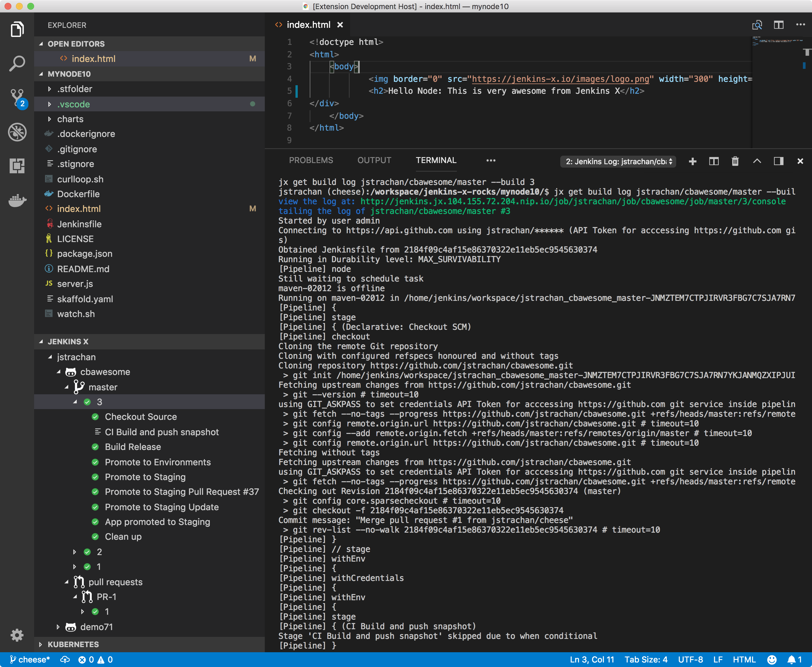Select the PROBLEMS tab in panel

point(311,161)
